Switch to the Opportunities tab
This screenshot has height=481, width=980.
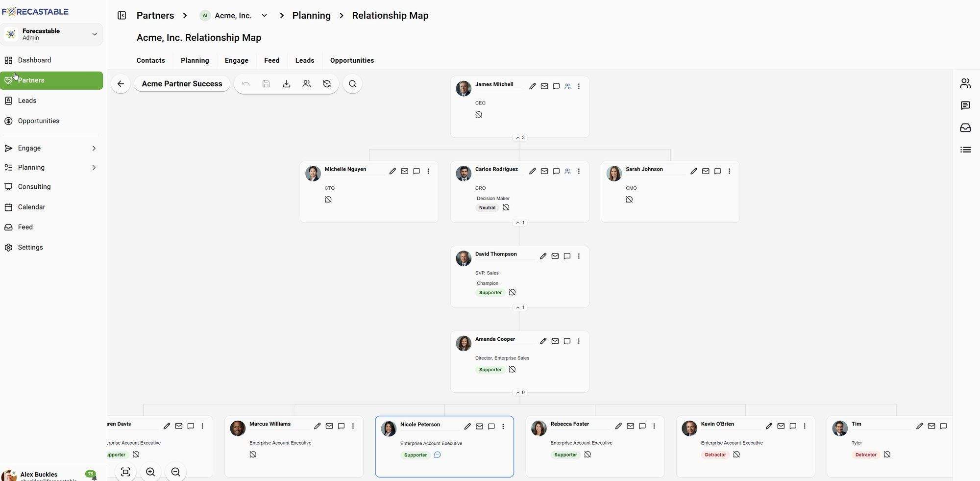click(352, 61)
